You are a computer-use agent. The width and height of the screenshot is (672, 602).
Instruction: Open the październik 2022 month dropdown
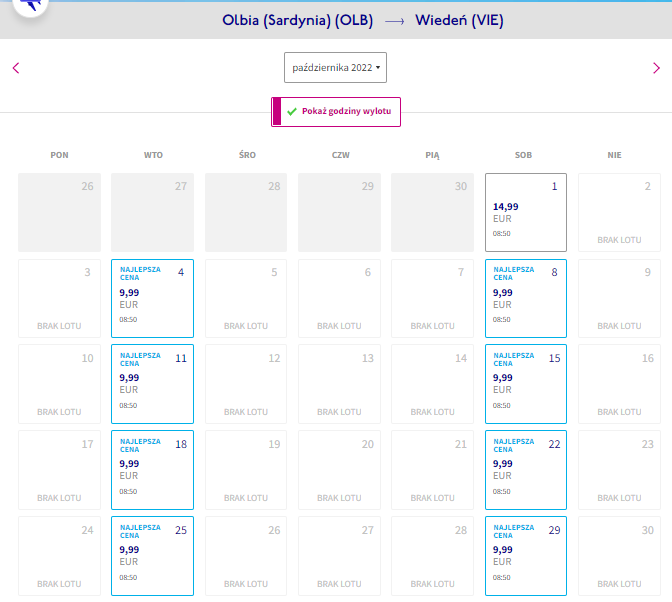point(335,67)
